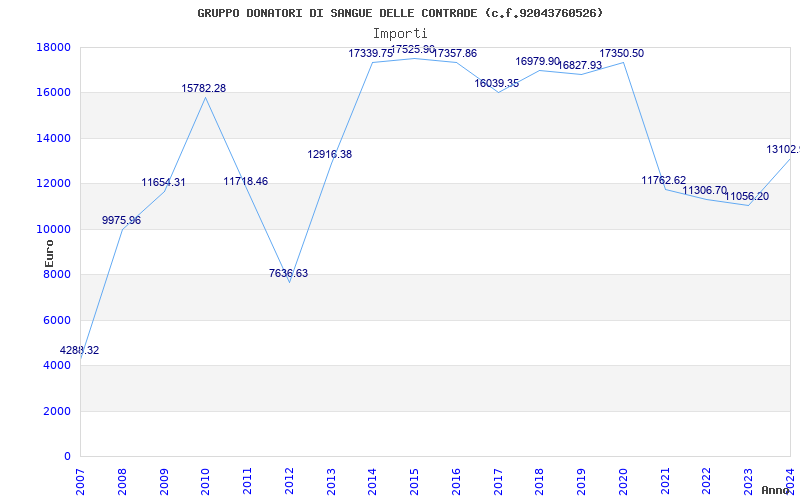Select year 2016 on the x-axis
This screenshot has height=500, width=800.
(x=456, y=477)
